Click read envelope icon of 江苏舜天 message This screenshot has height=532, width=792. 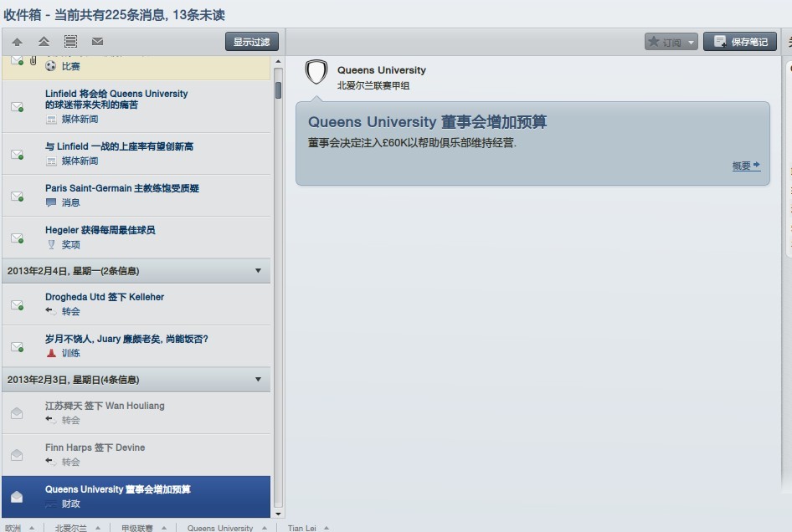tap(17, 413)
